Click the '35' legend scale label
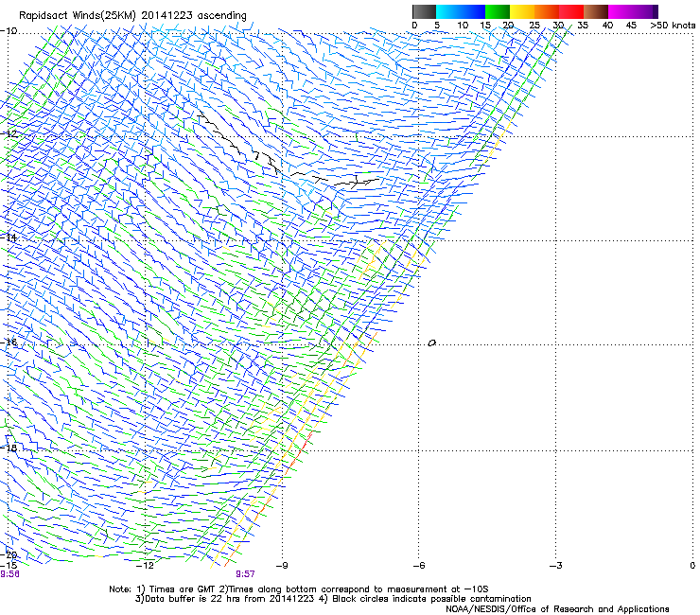This screenshot has width=700, height=615. 583,26
